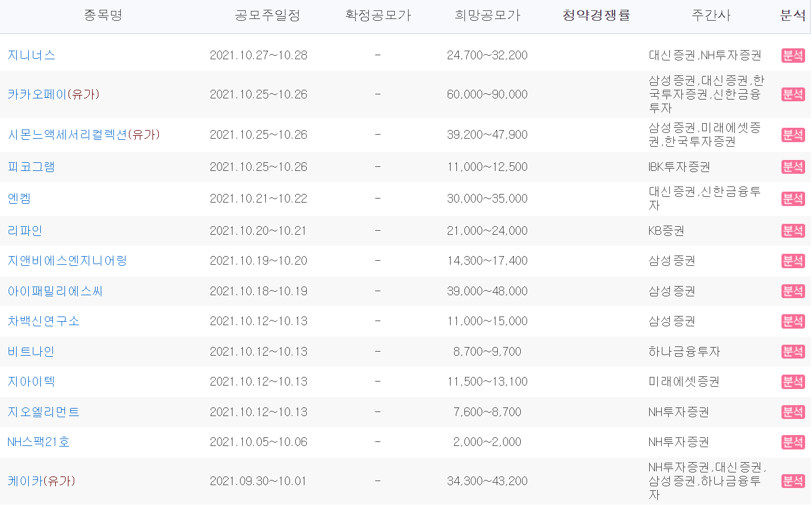
Task: Click the 종목명 column header
Action: 104,16
